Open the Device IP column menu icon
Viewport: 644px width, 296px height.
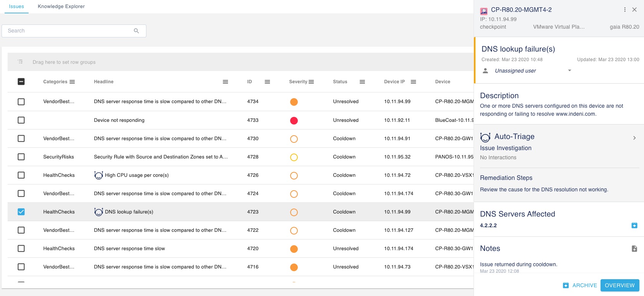tap(413, 82)
